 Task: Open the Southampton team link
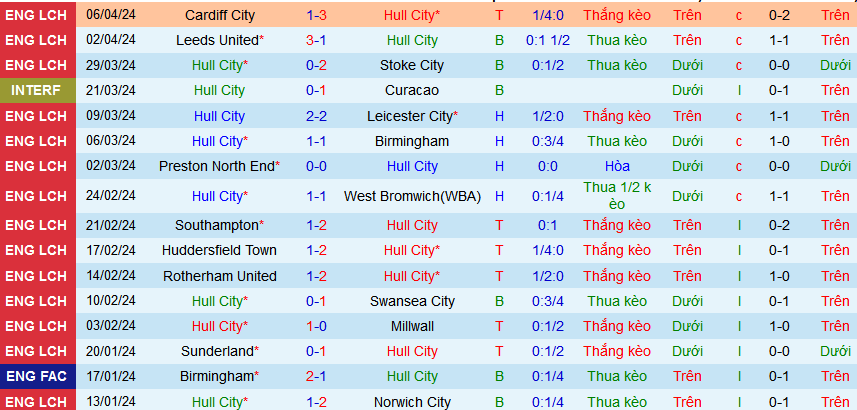(217, 226)
